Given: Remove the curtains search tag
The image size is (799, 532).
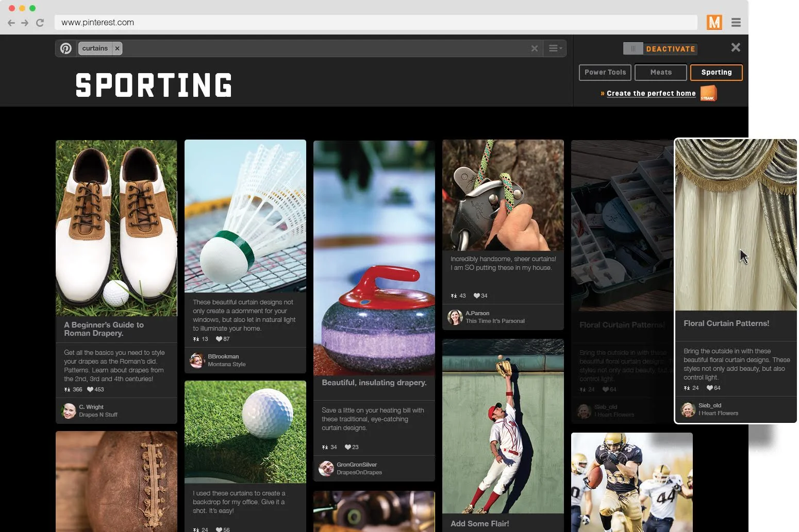Looking at the screenshot, I should pyautogui.click(x=118, y=48).
